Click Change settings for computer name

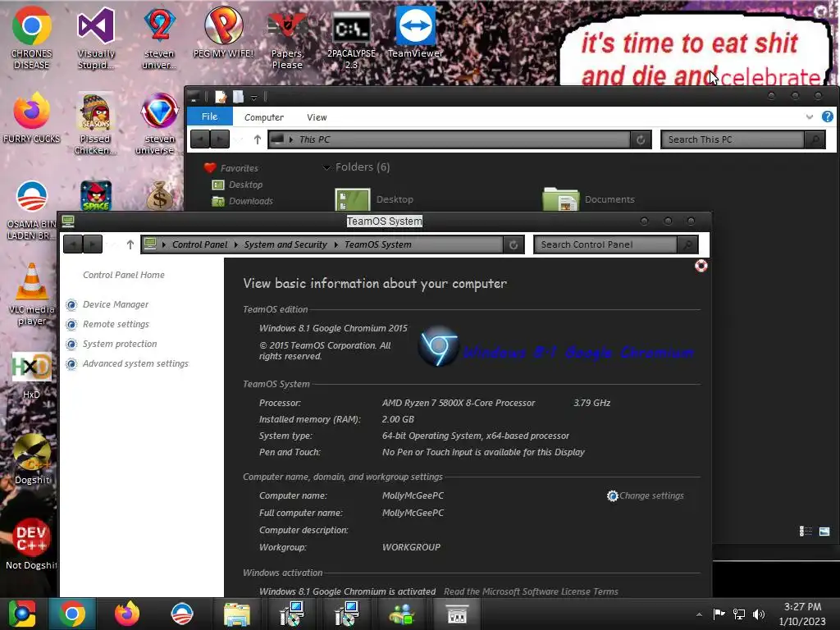point(651,495)
